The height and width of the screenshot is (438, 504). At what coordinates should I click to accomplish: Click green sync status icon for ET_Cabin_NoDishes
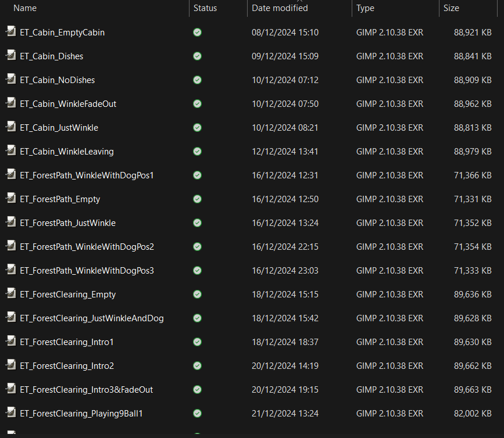(197, 80)
